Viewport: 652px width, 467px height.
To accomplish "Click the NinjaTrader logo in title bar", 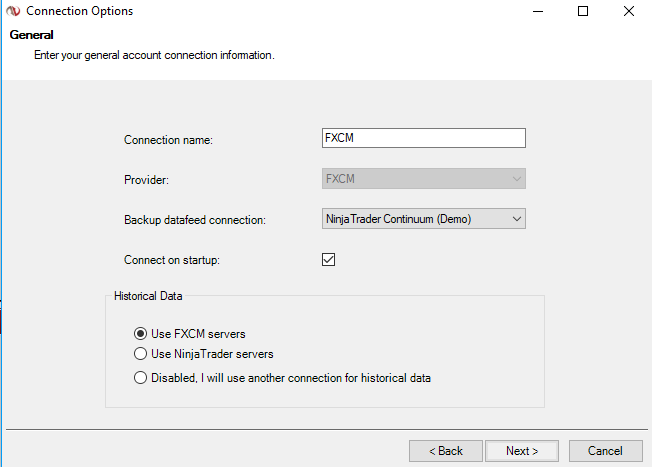I will point(12,12).
